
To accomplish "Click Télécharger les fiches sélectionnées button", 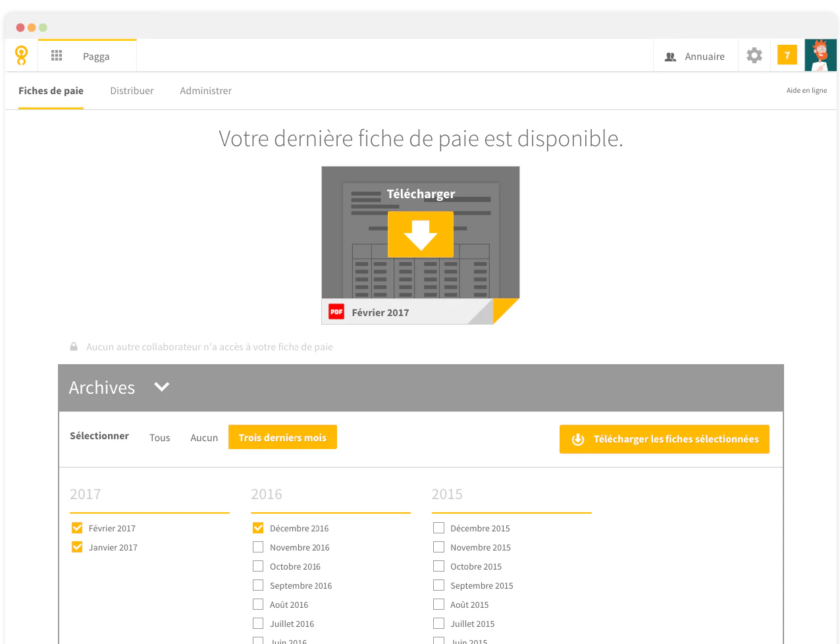I will (x=664, y=439).
